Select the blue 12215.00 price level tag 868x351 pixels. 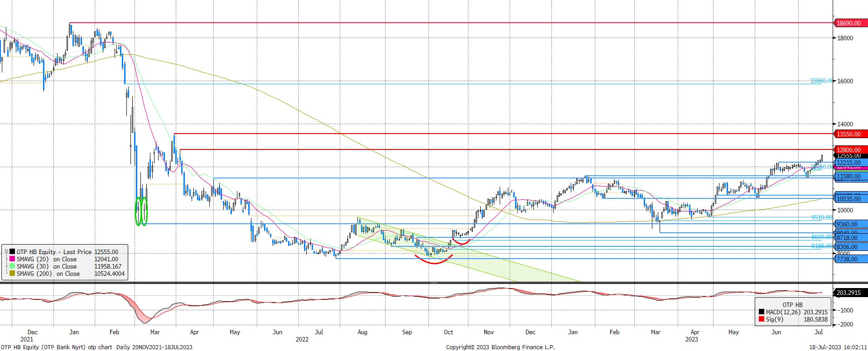pyautogui.click(x=850, y=163)
